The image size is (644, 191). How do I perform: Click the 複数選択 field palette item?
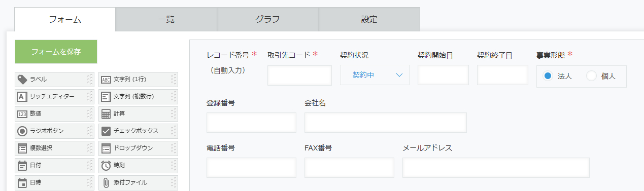tap(55, 148)
